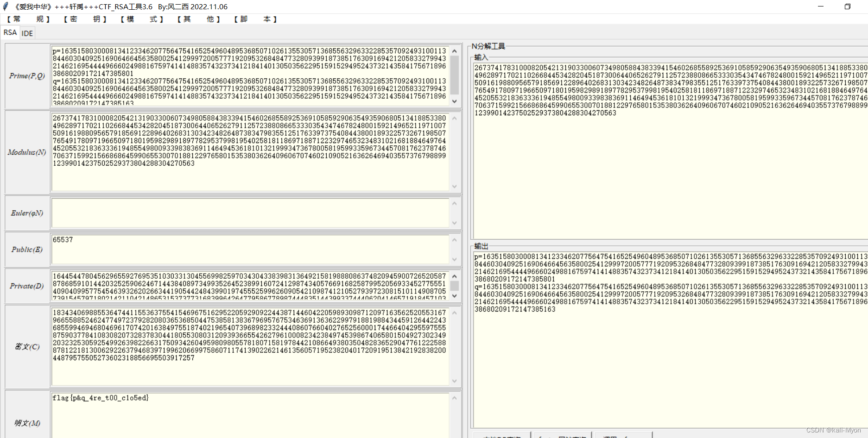Click inside the Private(D) text field
868x438 pixels.
250,286
